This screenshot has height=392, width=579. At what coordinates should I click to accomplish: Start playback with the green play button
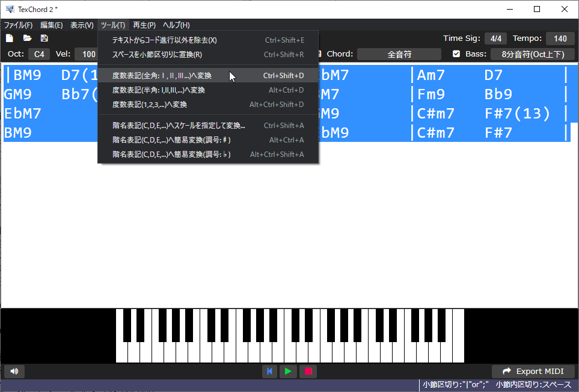click(288, 372)
